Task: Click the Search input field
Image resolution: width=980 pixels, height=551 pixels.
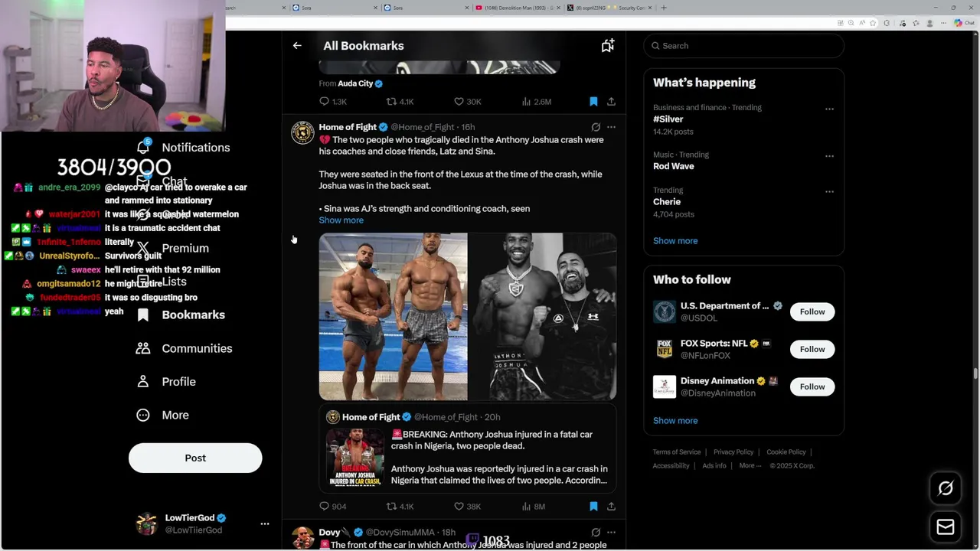Action: [743, 46]
